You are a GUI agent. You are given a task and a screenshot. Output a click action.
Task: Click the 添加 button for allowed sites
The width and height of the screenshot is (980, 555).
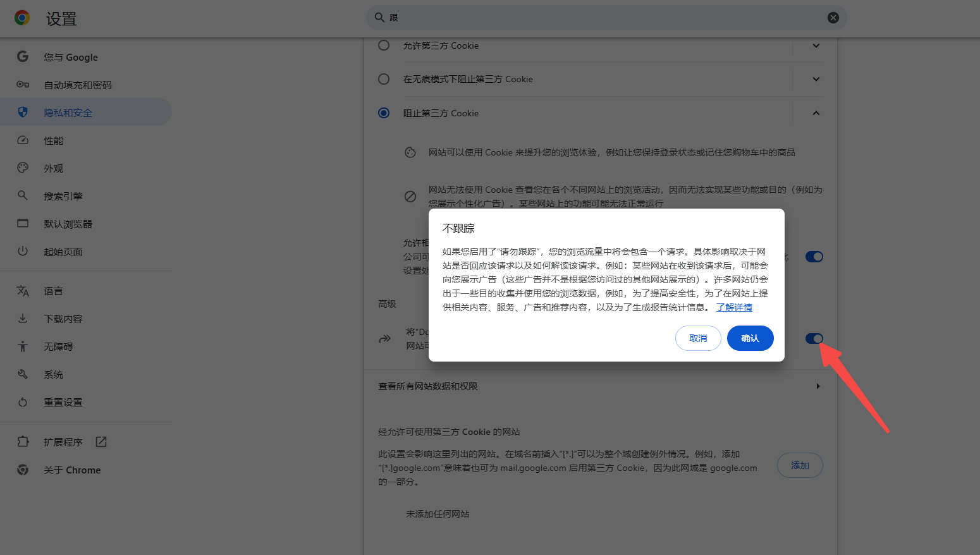(800, 465)
